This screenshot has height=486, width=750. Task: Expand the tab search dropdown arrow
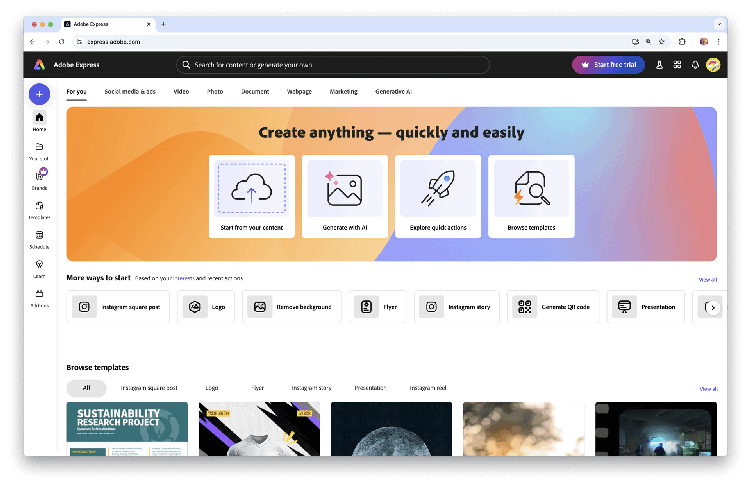[719, 23]
